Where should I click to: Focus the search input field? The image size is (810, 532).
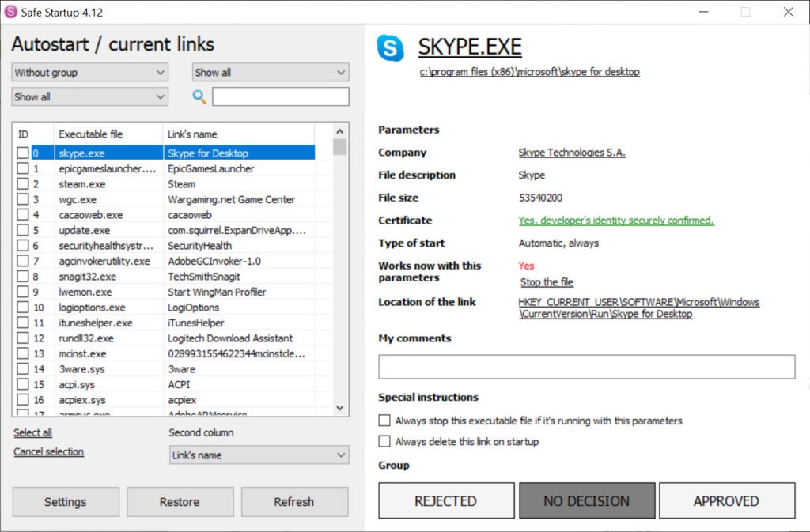(281, 96)
